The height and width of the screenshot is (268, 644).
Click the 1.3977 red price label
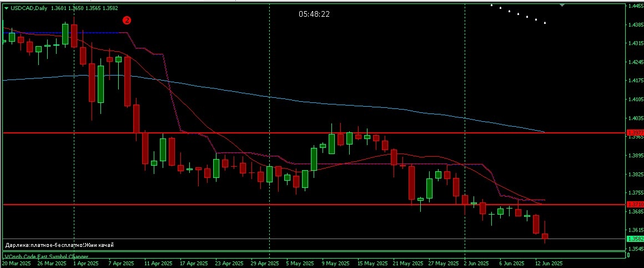click(635, 133)
